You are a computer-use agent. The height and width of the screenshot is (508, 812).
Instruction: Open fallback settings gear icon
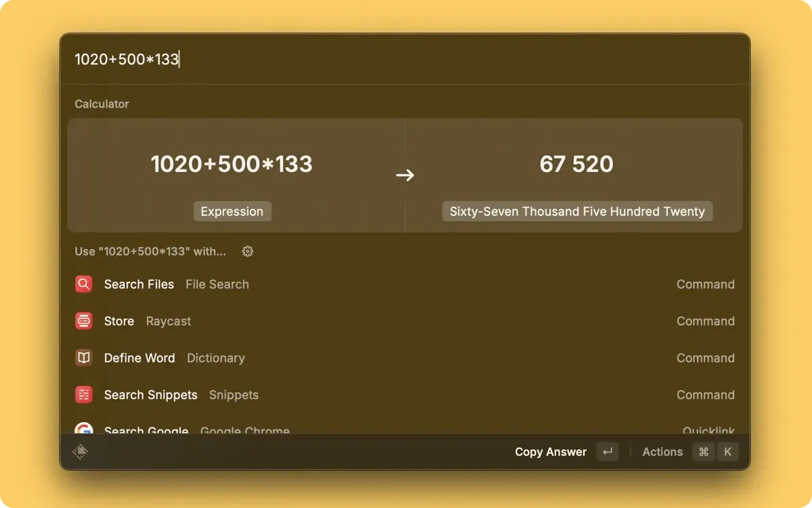click(248, 251)
